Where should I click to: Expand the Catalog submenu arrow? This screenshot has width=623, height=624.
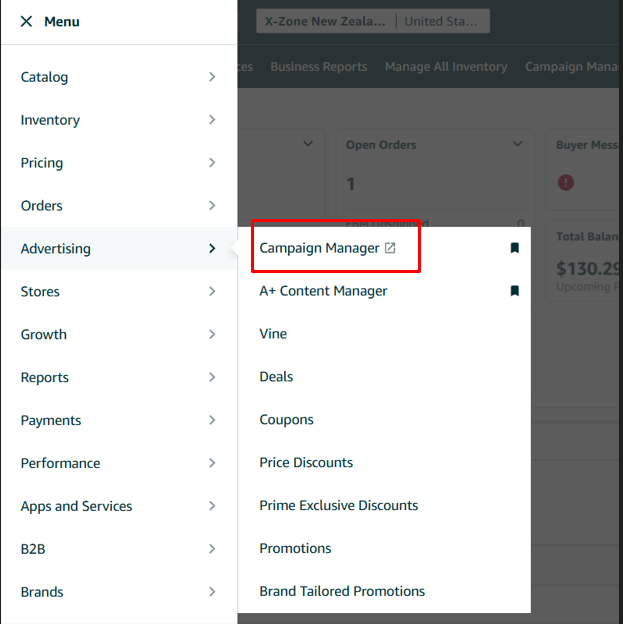(212, 77)
